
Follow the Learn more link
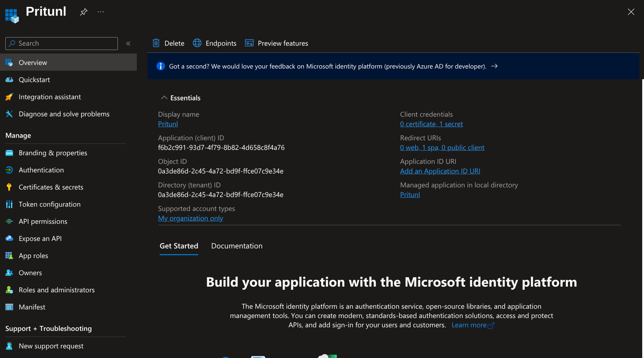[x=473, y=325]
